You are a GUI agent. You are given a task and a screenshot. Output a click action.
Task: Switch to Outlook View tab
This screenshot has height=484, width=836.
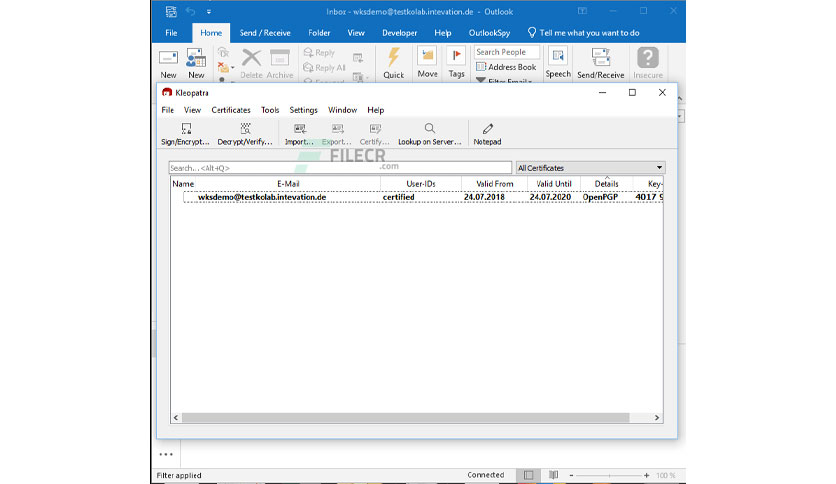(x=356, y=33)
